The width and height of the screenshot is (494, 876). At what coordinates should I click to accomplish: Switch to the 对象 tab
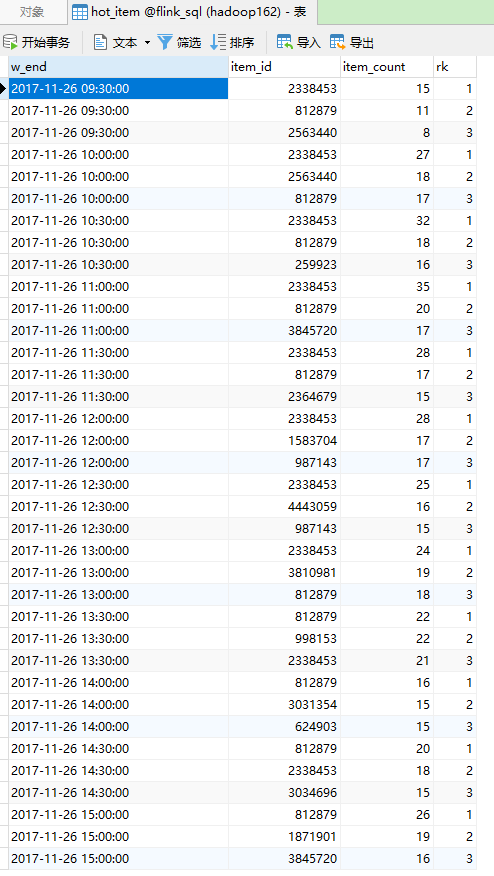click(32, 12)
